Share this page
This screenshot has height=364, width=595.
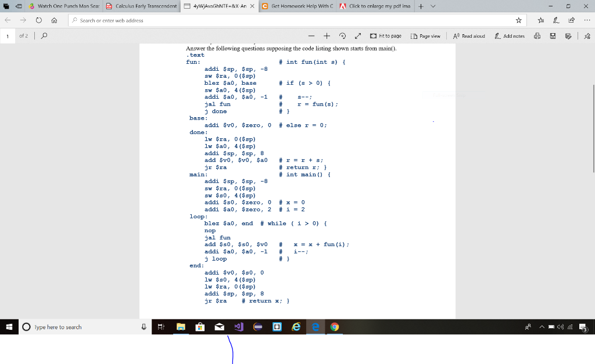pos(572,20)
